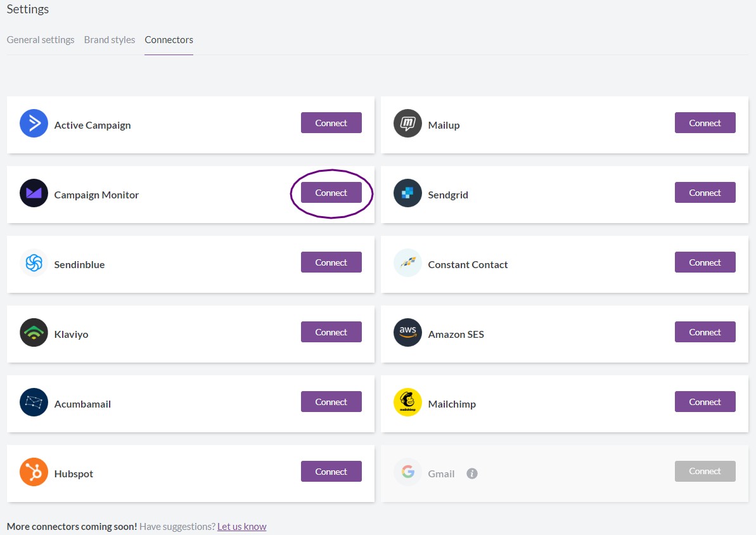This screenshot has height=535, width=756.
Task: Show Gmail connector info tooltip icon
Action: tap(472, 474)
